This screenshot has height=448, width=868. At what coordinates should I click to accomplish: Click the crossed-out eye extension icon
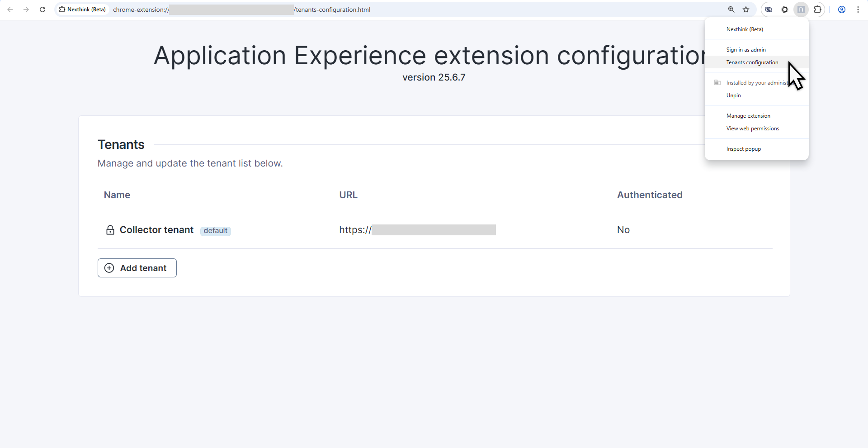769,10
